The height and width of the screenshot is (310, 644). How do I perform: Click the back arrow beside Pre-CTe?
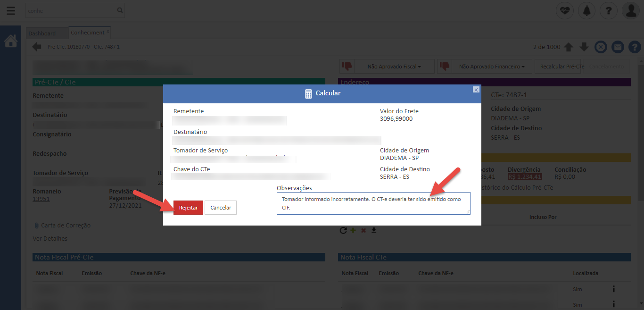click(x=37, y=47)
